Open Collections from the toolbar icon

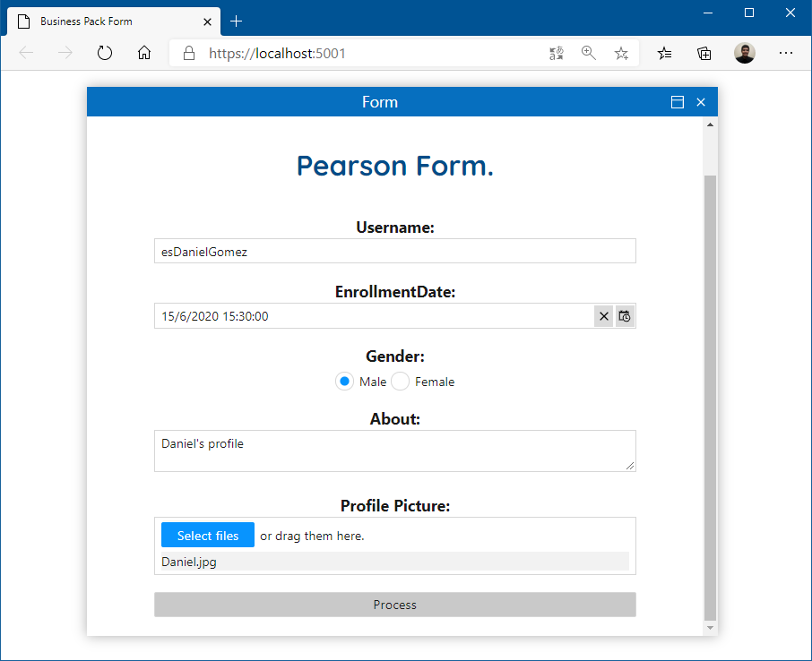704,53
